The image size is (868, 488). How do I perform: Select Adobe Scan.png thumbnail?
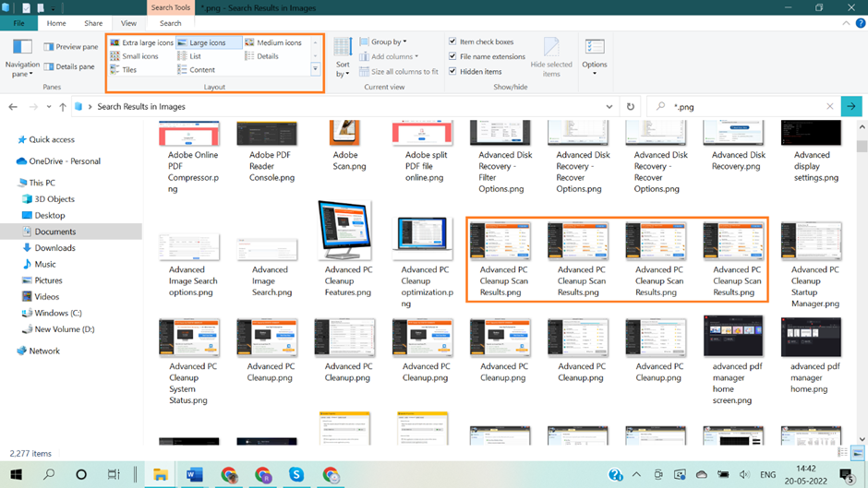345,133
